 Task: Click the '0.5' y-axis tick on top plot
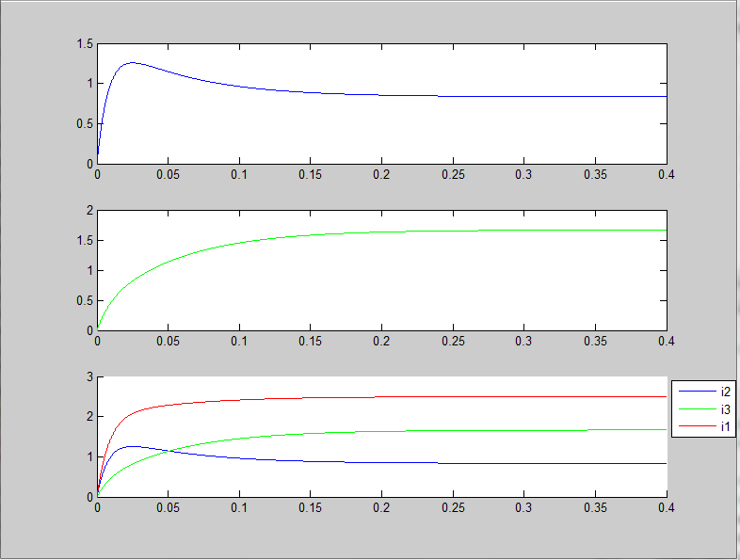[86, 123]
